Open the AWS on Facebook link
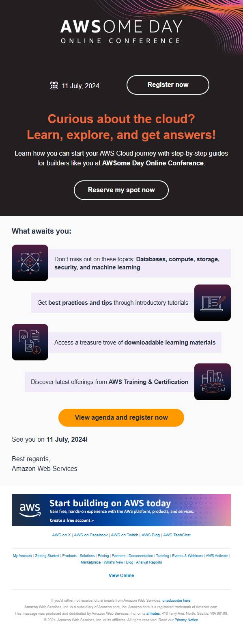The height and width of the screenshot is (644, 243). click(x=91, y=535)
